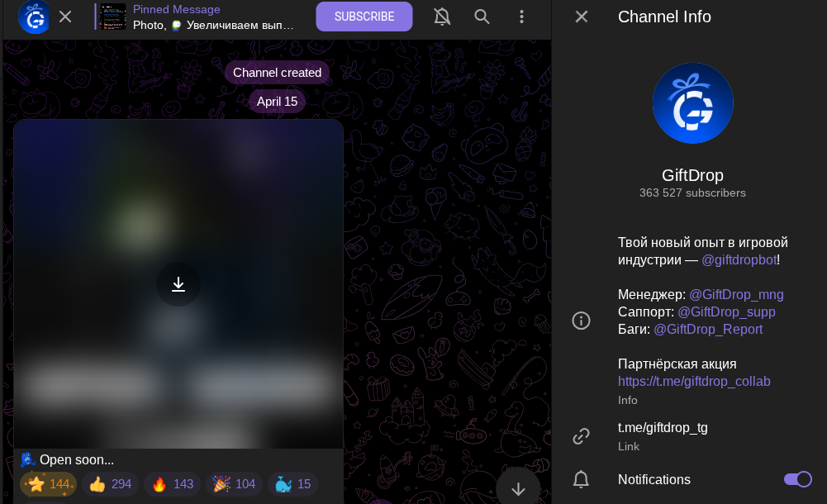The height and width of the screenshot is (504, 827).
Task: Click the Notifications bell icon
Action: [x=582, y=479]
